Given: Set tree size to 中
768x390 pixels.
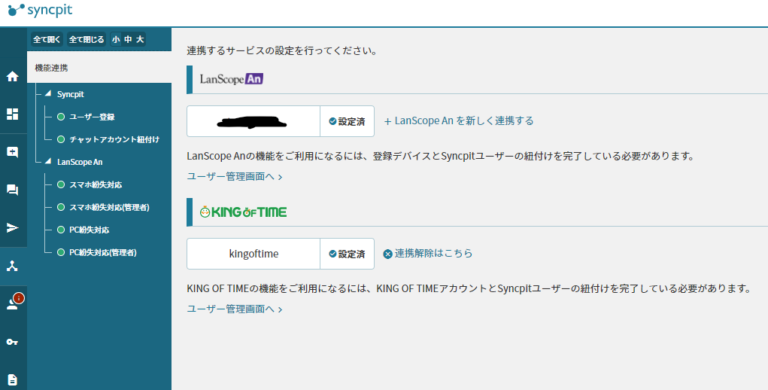Looking at the screenshot, I should pyautogui.click(x=128, y=40).
